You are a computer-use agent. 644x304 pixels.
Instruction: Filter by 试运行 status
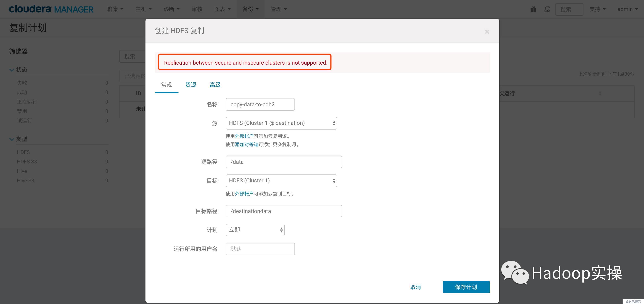[x=25, y=121]
